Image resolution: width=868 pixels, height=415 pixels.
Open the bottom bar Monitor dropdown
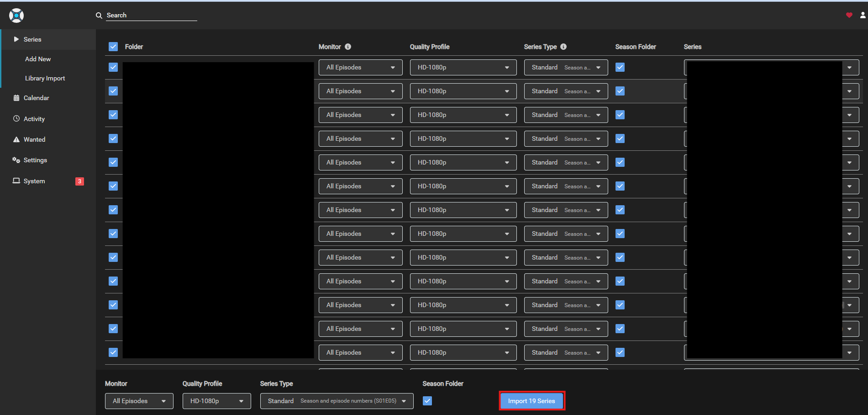tap(139, 401)
